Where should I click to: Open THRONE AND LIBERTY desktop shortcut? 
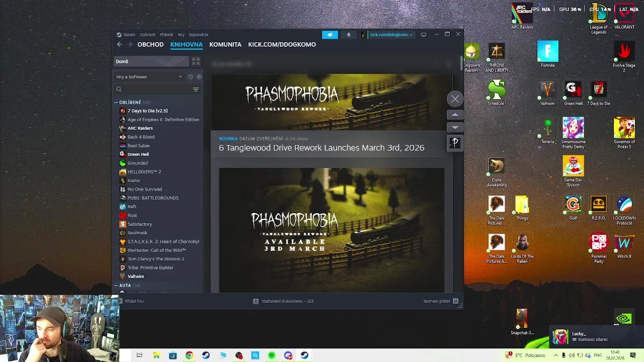pos(497,58)
